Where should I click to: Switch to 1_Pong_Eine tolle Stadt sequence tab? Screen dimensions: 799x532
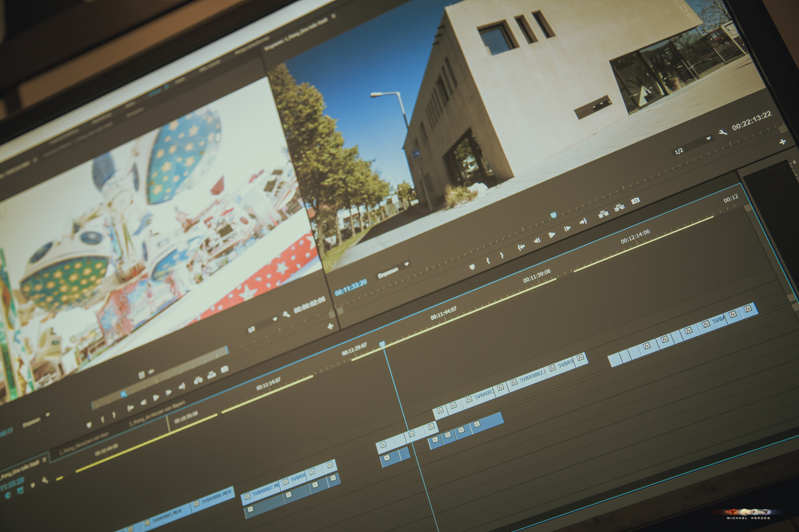(19, 470)
